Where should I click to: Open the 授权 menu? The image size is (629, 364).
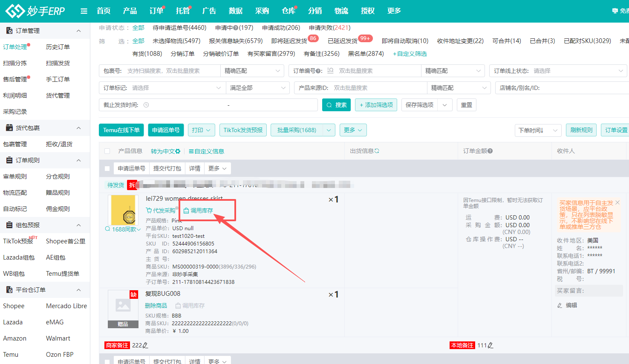[368, 11]
